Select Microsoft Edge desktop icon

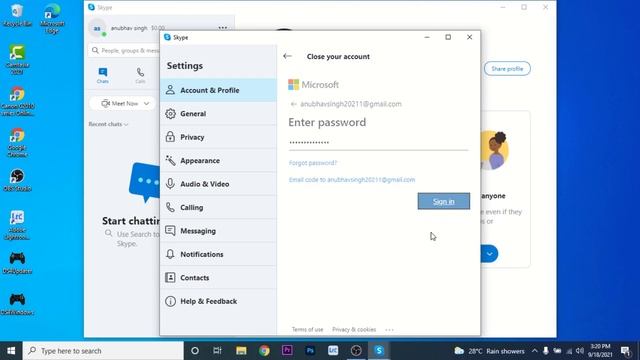[52, 18]
